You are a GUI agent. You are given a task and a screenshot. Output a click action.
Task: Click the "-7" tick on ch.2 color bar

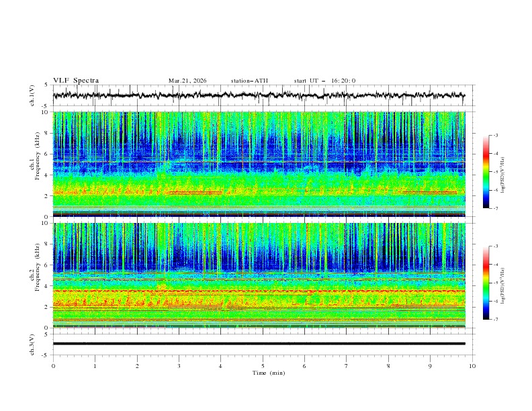pos(496,320)
